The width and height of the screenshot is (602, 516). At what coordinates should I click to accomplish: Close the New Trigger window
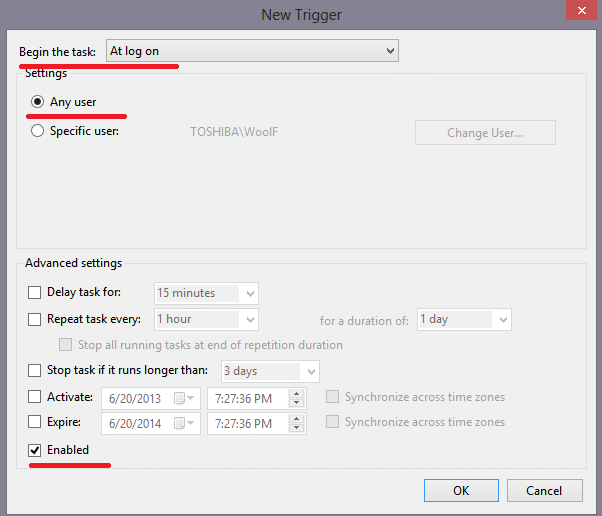click(581, 10)
